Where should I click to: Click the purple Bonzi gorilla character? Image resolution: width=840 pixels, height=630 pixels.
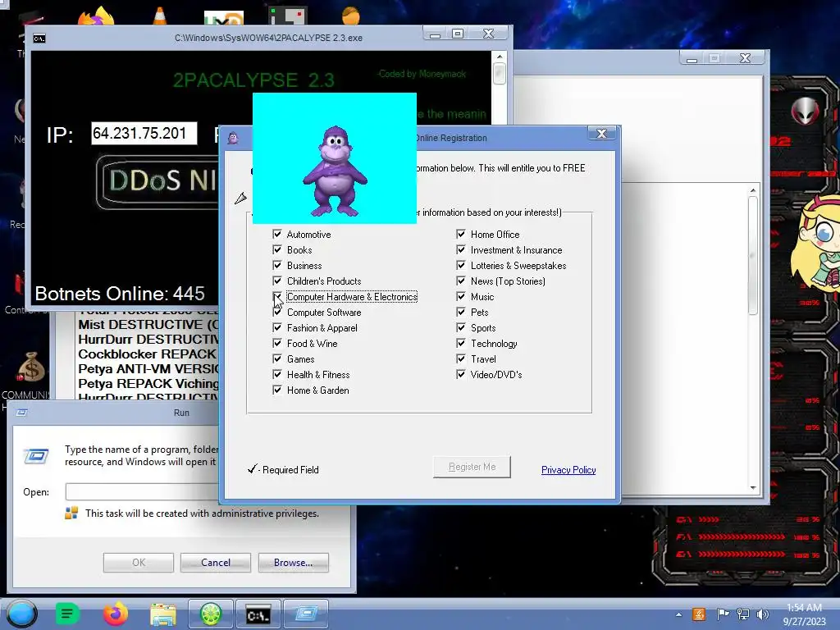tap(336, 171)
